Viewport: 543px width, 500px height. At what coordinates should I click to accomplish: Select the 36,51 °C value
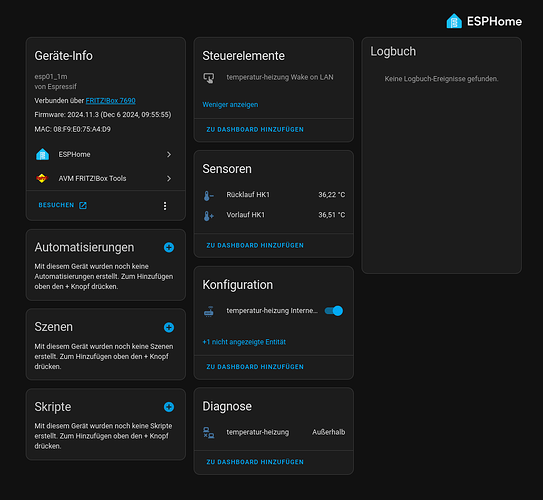pos(331,215)
